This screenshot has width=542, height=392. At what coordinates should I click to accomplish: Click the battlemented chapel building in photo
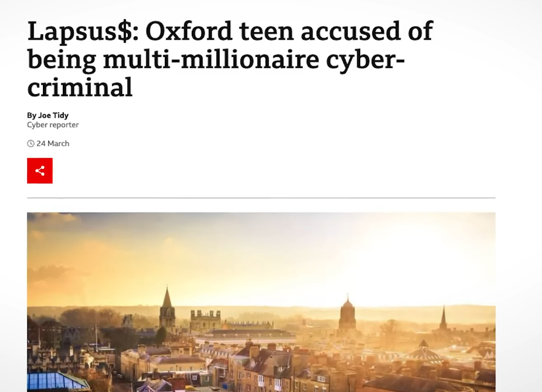[205, 321]
